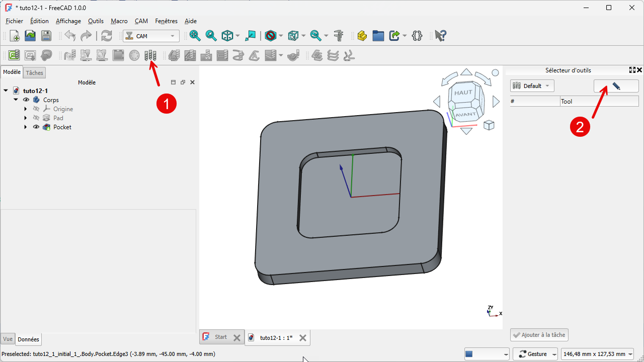The height and width of the screenshot is (362, 644).
Task: Click the What's This help cursor icon
Action: click(x=440, y=36)
